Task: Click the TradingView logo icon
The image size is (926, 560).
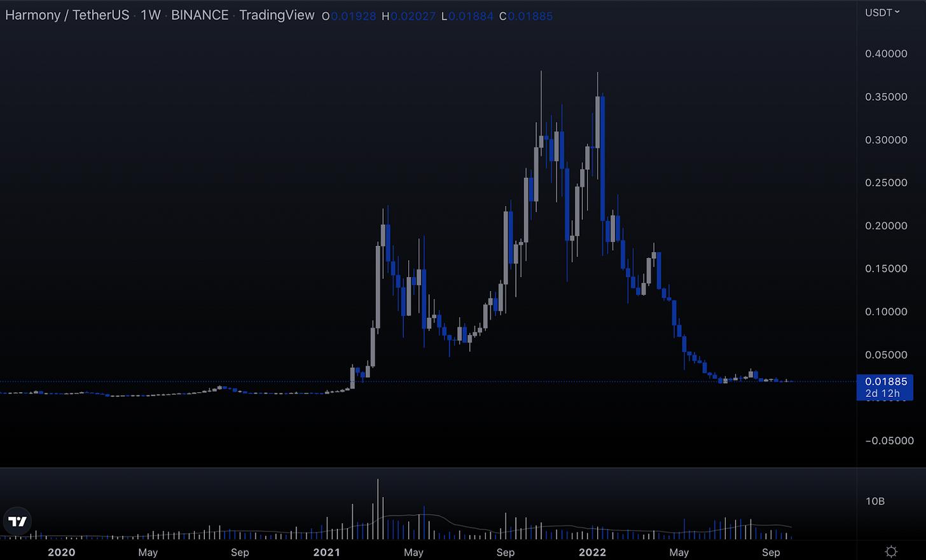Action: 17,522
